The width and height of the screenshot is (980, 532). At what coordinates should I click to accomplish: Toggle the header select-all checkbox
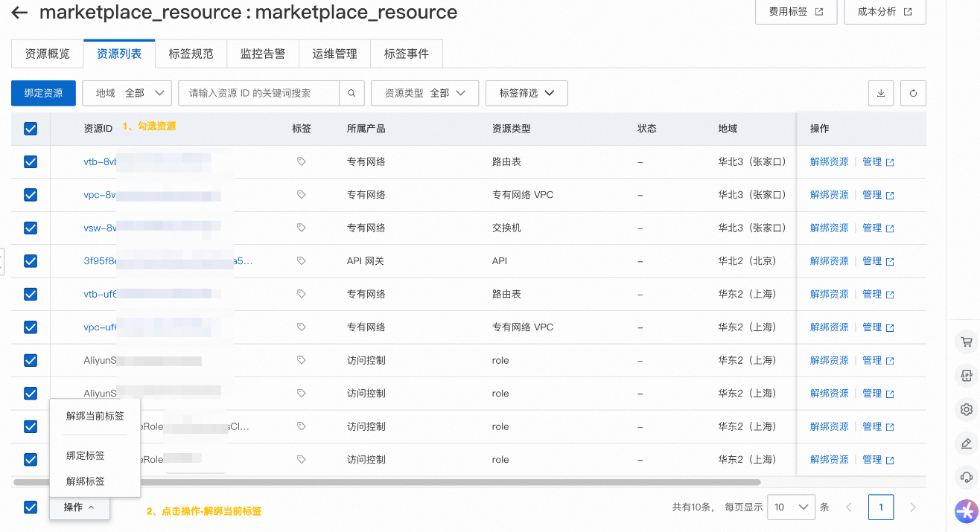[x=31, y=129]
